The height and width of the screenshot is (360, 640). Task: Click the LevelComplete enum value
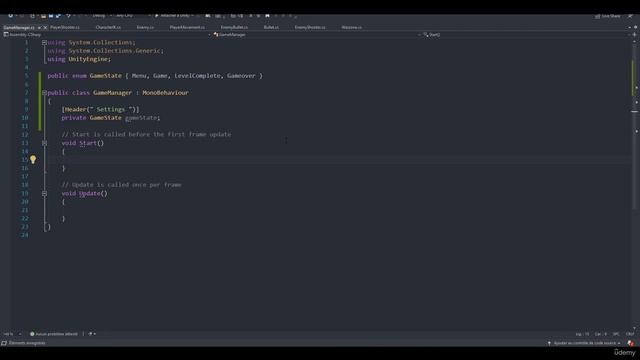click(x=197, y=76)
